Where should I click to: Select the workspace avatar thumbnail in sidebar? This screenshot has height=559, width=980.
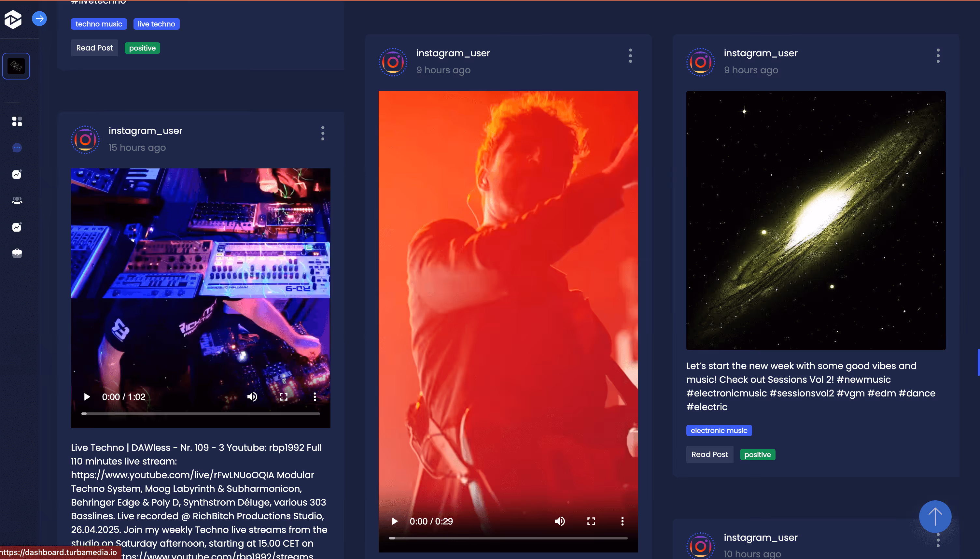(16, 66)
